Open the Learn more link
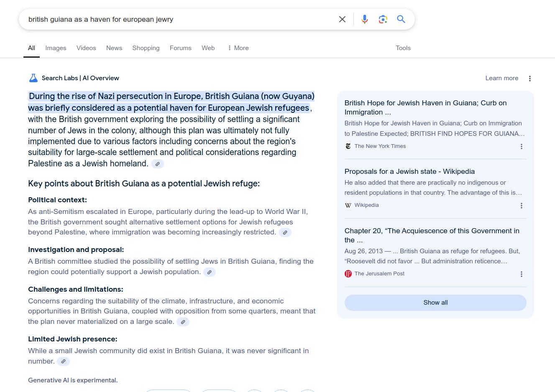This screenshot has width=555, height=392. point(501,78)
